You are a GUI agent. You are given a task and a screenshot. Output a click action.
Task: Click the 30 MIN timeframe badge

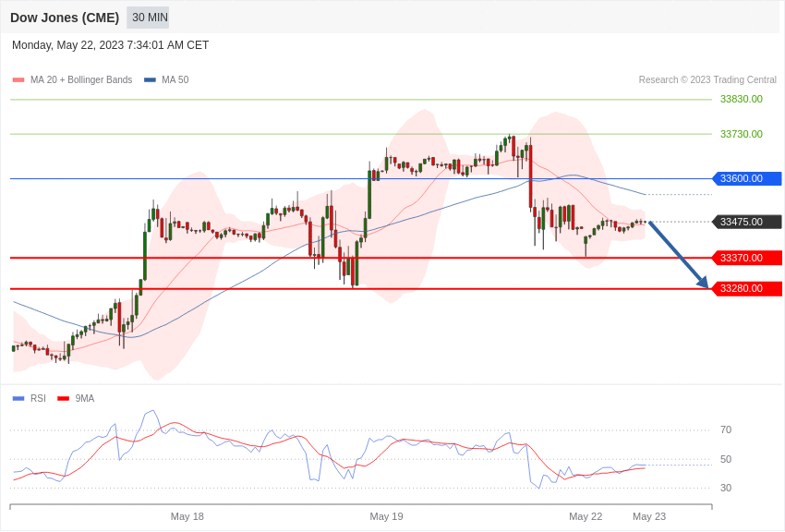point(150,18)
